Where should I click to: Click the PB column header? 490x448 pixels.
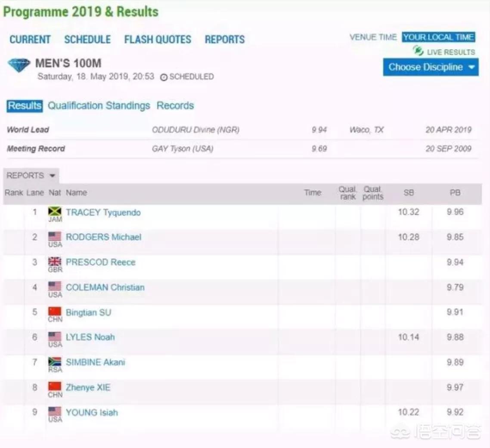coord(455,192)
